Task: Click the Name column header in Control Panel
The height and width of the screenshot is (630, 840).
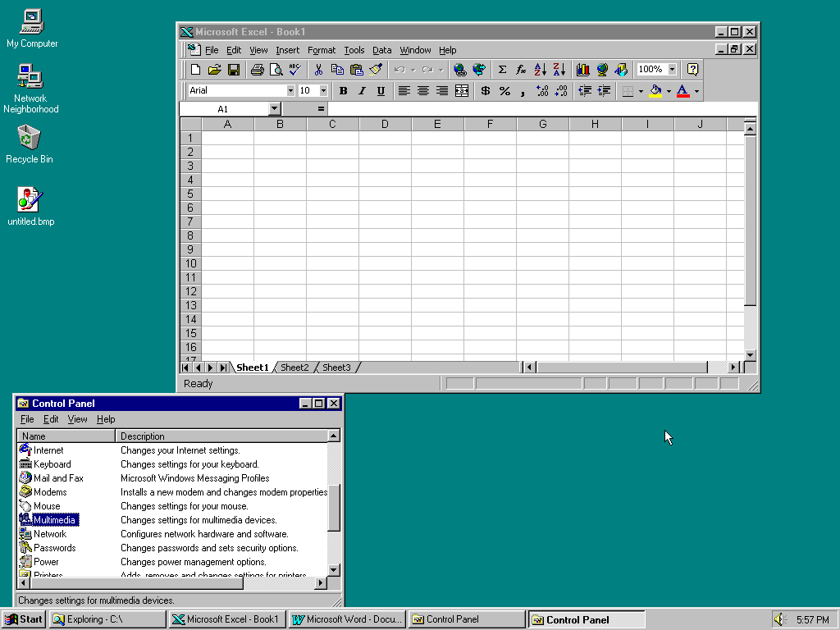Action: click(x=66, y=436)
